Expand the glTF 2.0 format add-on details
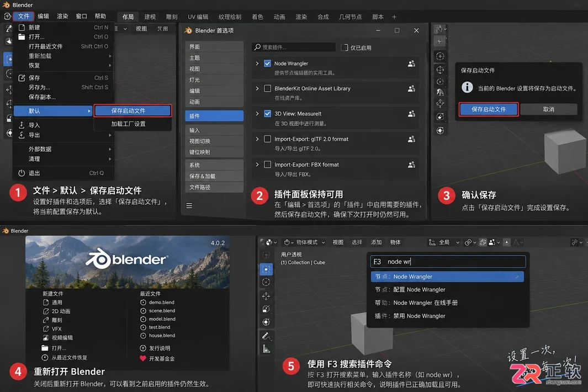This screenshot has width=588, height=392. tap(257, 139)
